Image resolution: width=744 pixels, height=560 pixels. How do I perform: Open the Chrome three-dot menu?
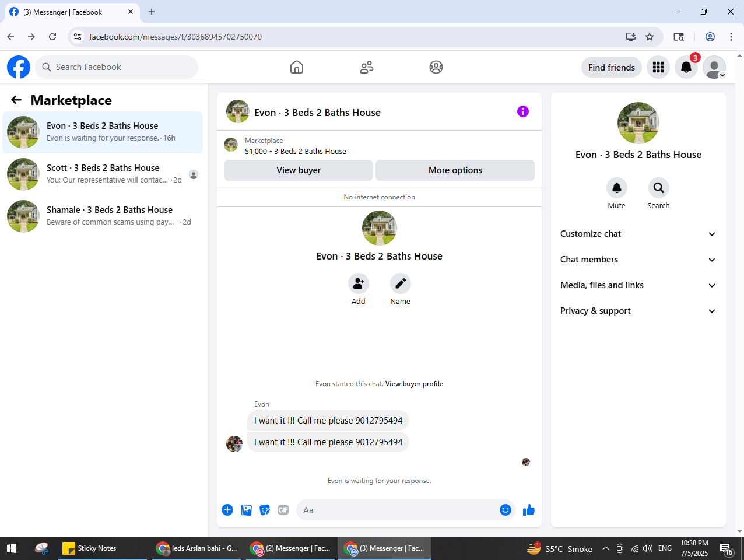(731, 37)
